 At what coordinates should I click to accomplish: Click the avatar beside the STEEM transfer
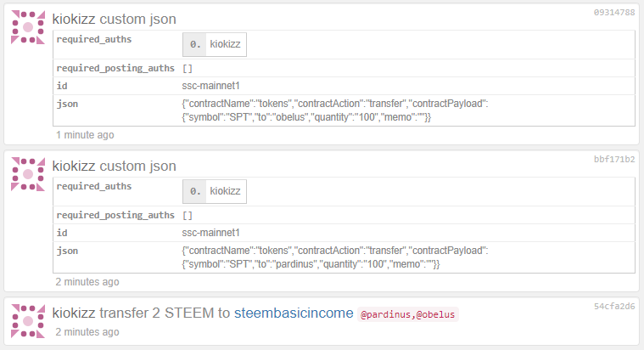[28, 319]
